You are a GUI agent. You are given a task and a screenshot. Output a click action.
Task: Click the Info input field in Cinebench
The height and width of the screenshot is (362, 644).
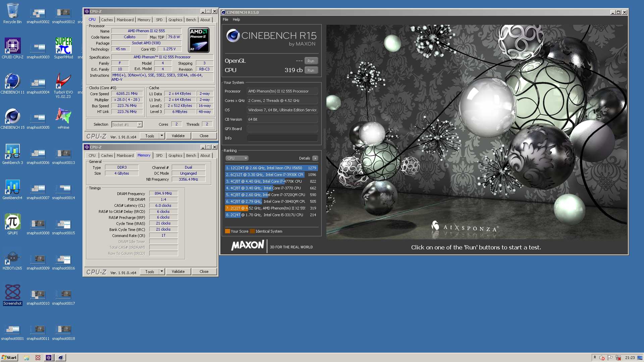pyautogui.click(x=282, y=138)
